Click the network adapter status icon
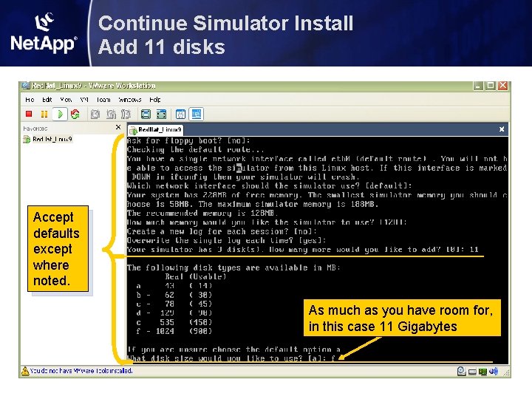The width and height of the screenshot is (532, 399). pyautogui.click(x=482, y=372)
